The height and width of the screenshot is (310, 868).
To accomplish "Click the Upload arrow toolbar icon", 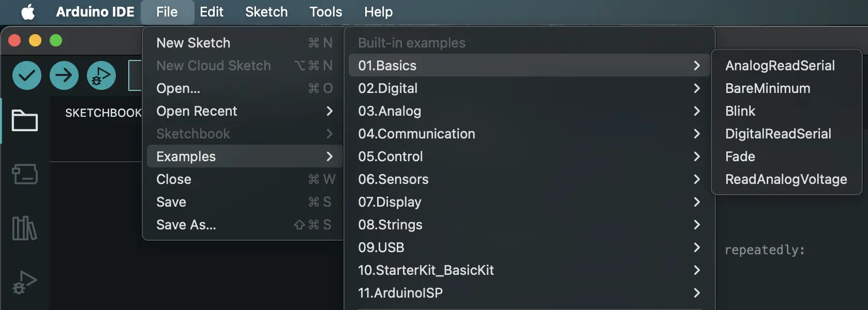I will click(x=64, y=75).
